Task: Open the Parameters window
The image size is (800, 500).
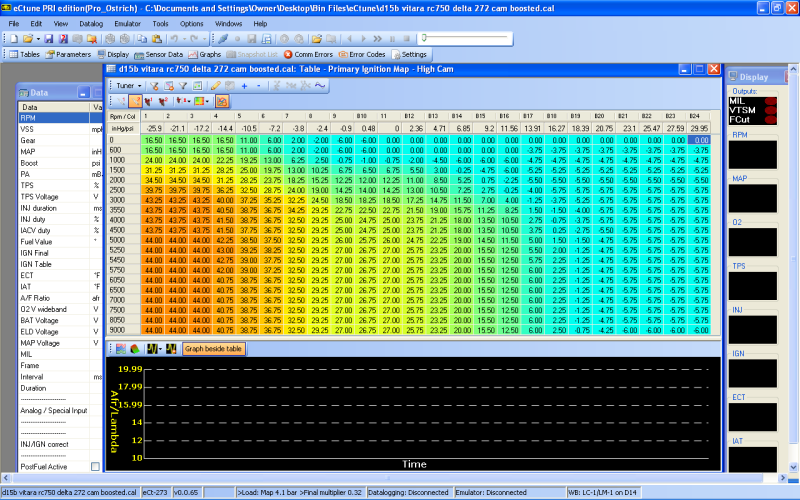Action: (68, 54)
